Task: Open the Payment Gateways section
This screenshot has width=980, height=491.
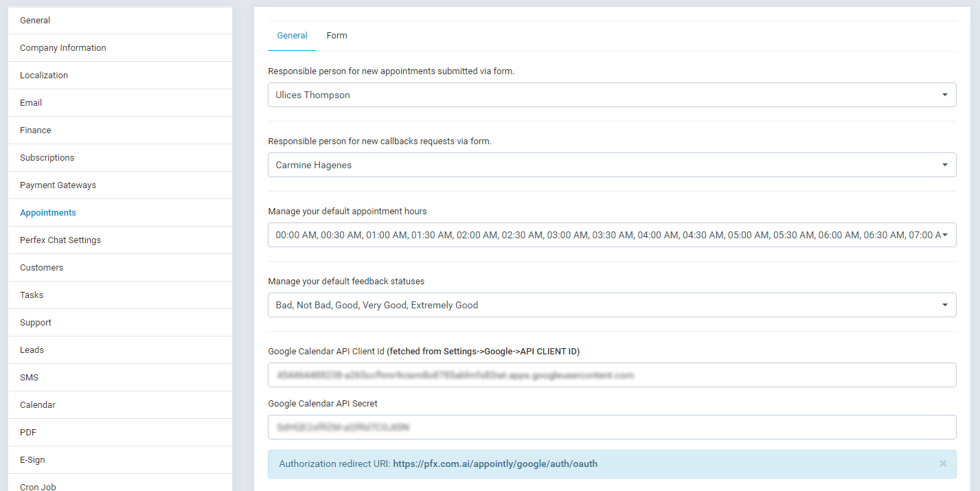Action: 58,185
